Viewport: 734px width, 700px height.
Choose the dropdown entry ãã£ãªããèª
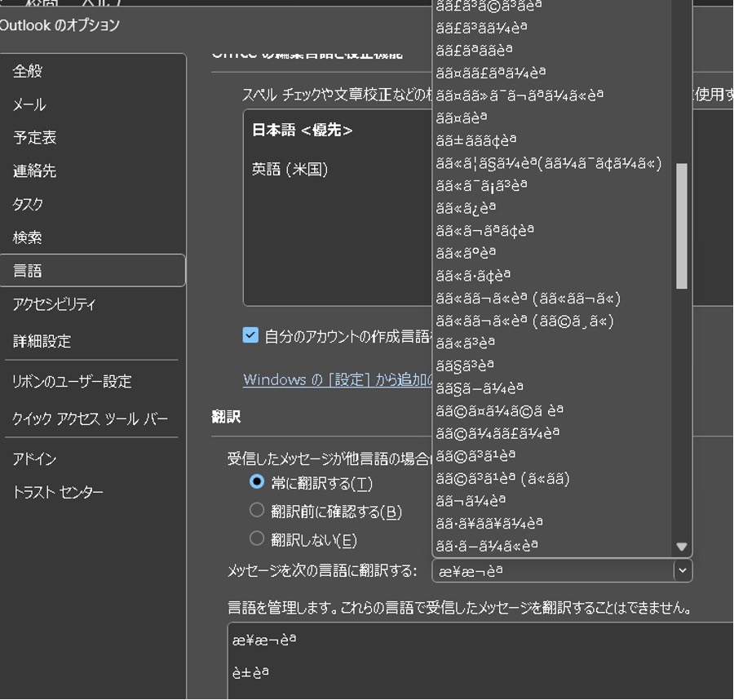pyautogui.click(x=474, y=50)
